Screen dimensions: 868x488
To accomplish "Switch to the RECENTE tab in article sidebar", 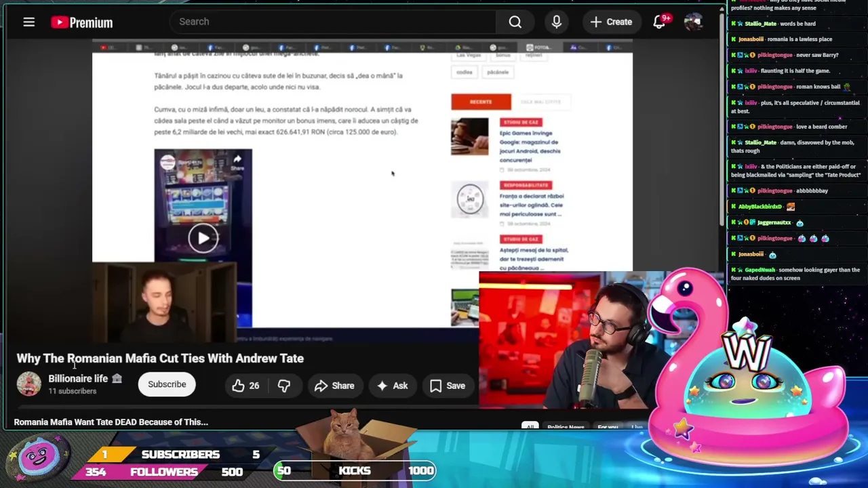I will (x=481, y=102).
